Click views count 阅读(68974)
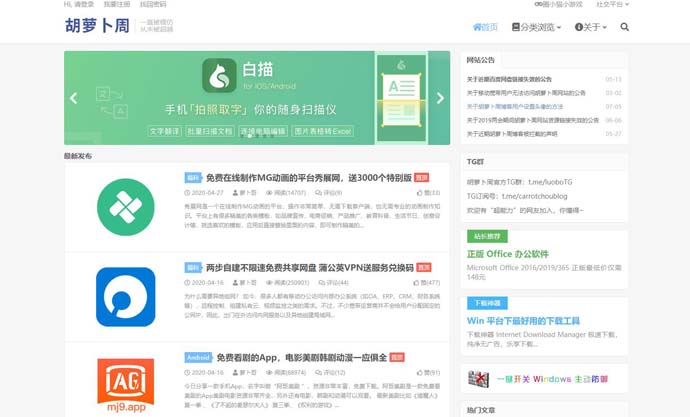Screen dimensions: 690x417 pyautogui.click(x=286, y=373)
